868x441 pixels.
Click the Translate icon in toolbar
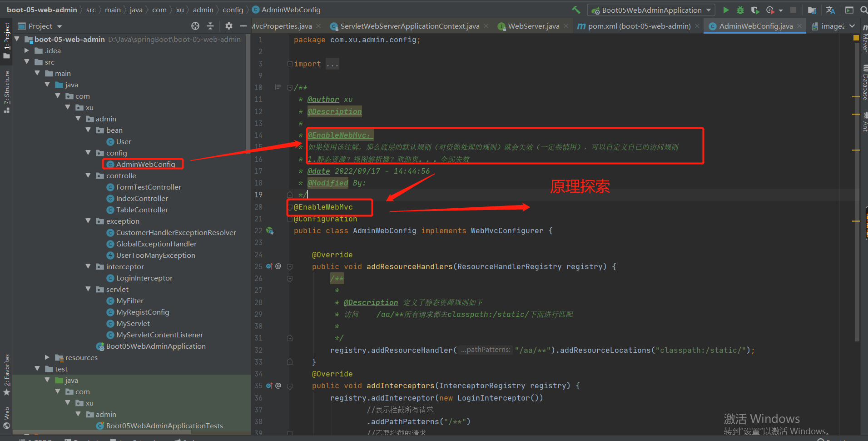(x=830, y=10)
